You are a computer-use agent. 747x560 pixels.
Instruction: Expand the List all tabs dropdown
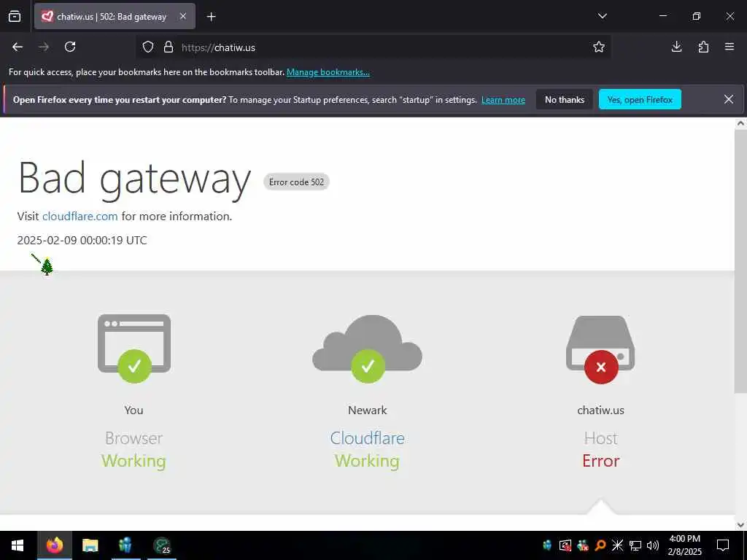(x=602, y=16)
